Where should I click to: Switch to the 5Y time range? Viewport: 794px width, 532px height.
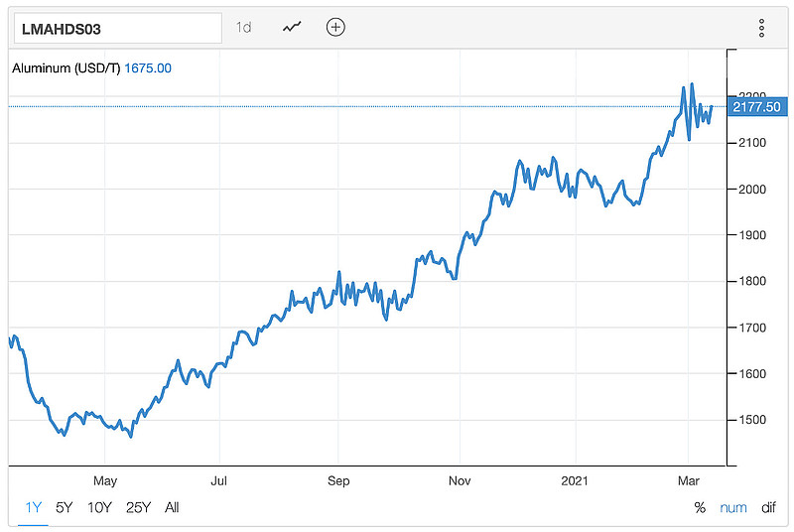point(65,507)
